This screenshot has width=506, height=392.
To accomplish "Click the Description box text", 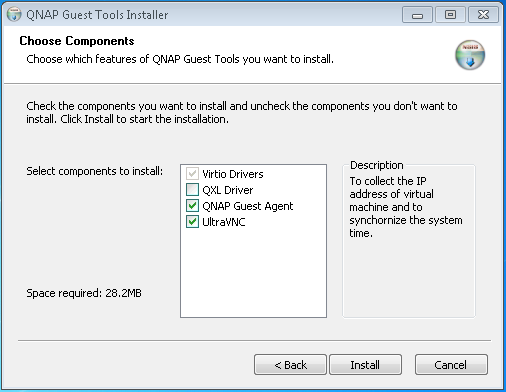I will pyautogui.click(x=406, y=207).
